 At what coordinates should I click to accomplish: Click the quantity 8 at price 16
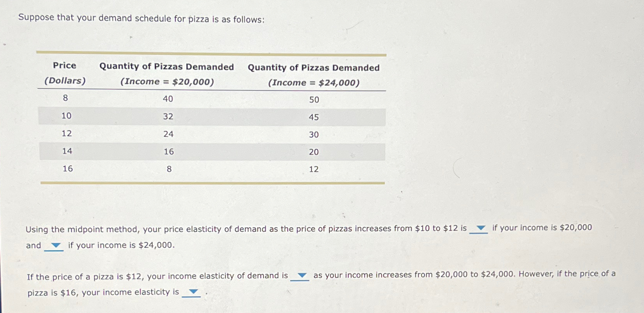(x=168, y=169)
